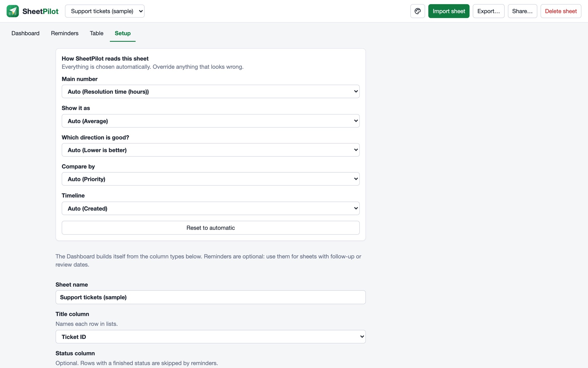Open the Title column dropdown
Viewport: 588px width, 368px height.
tap(211, 337)
